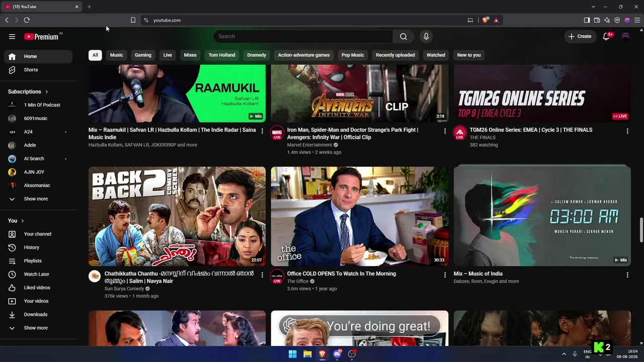Expand the You section chevron

click(23, 221)
